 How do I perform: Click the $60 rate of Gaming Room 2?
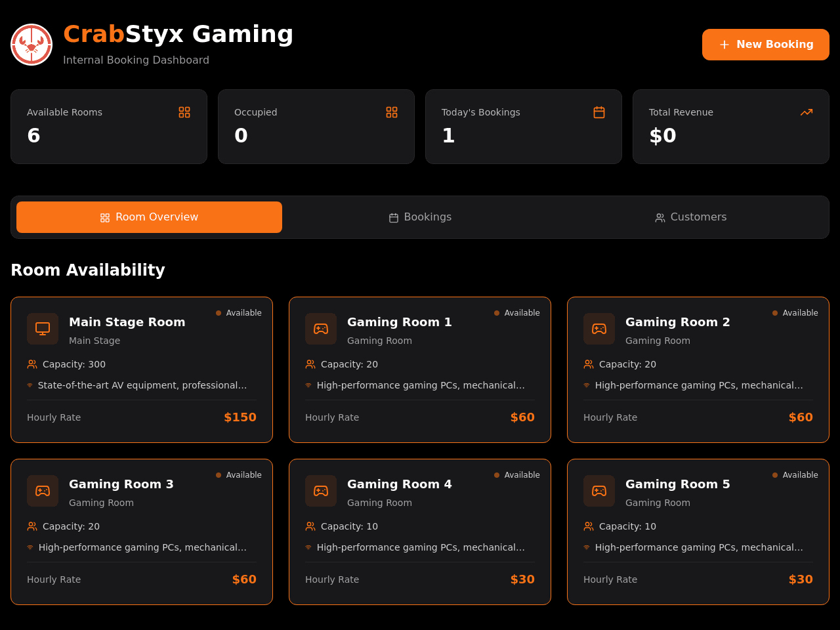click(801, 417)
